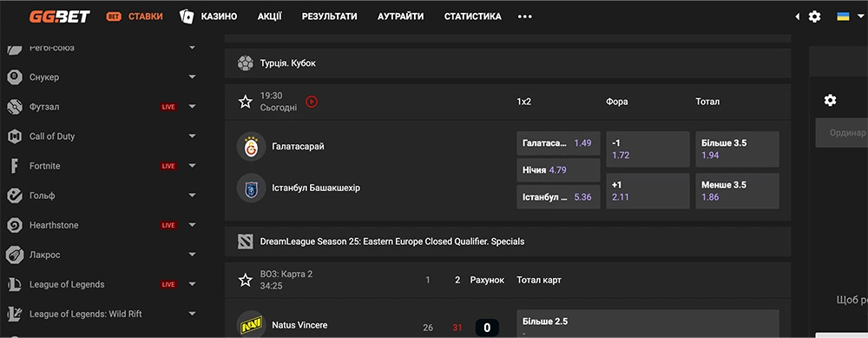This screenshot has width=868, height=338.
Task: Favorite the Галатасарай match with star
Action: [x=246, y=102]
